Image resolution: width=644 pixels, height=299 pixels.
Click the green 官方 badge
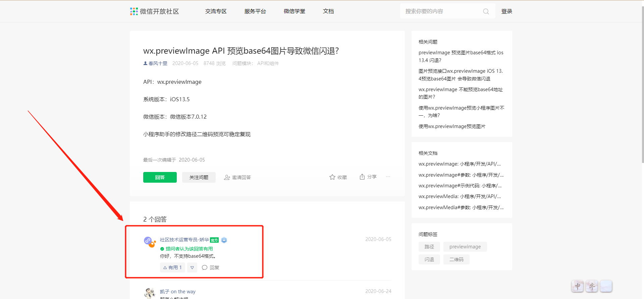click(214, 240)
